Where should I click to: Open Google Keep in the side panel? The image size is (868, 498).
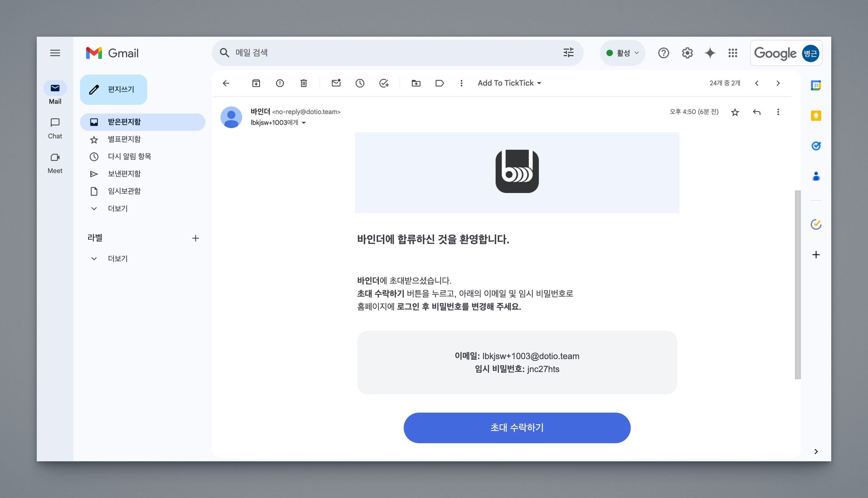(x=816, y=115)
